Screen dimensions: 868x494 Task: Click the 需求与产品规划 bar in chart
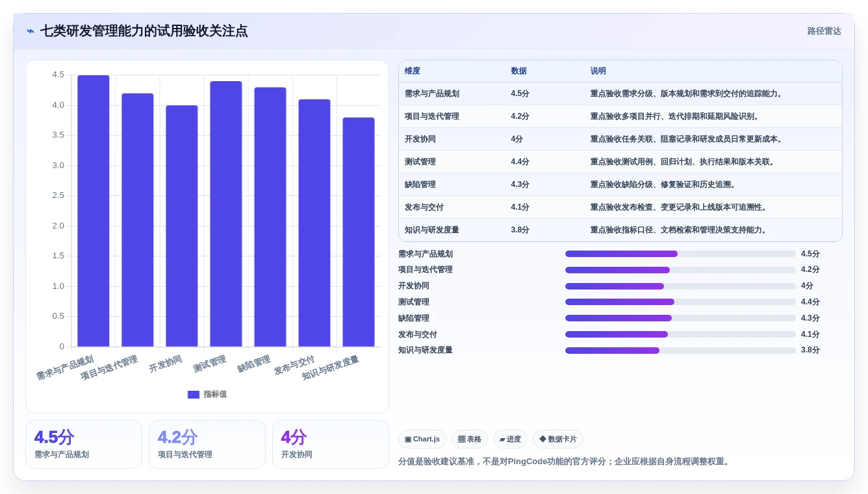(x=94, y=211)
